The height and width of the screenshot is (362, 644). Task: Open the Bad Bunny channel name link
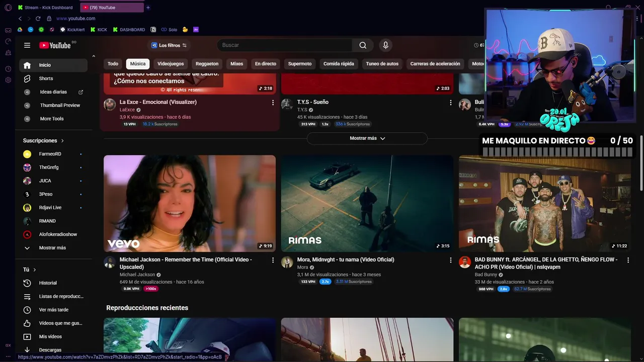486,275
